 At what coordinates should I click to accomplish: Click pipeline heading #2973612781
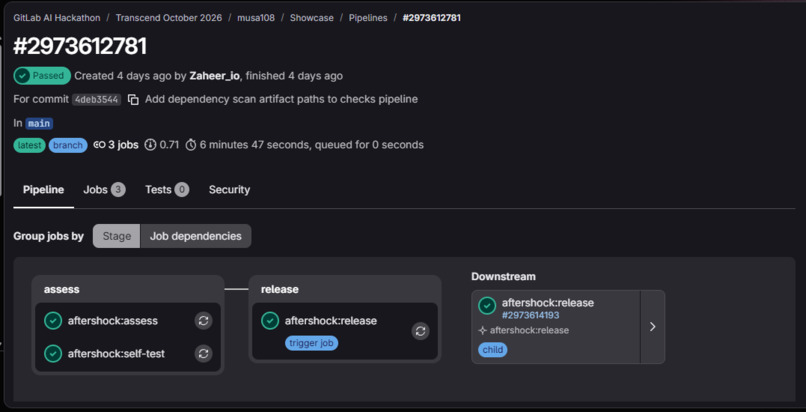point(80,46)
